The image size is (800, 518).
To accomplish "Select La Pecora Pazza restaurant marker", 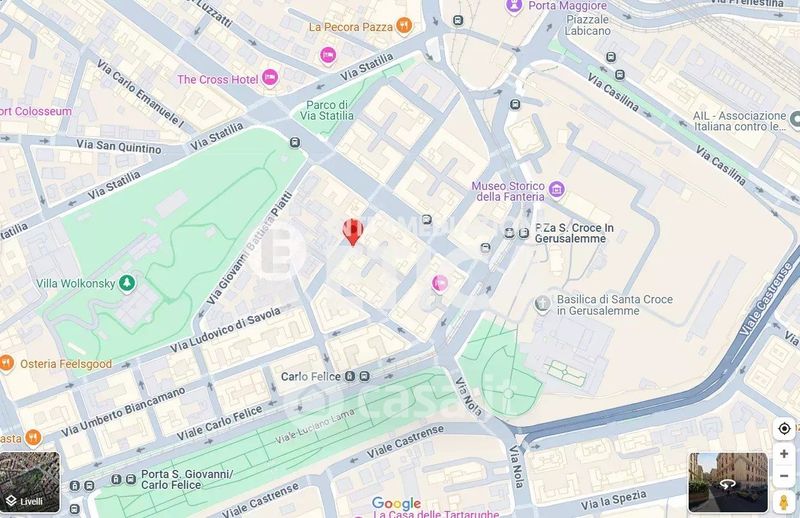I will [404, 26].
